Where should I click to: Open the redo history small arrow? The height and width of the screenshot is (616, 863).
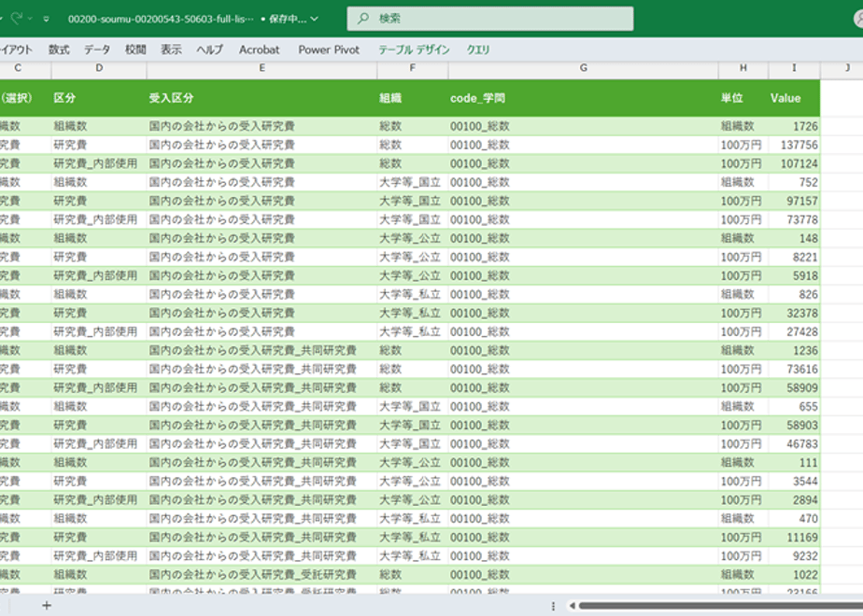pos(30,19)
